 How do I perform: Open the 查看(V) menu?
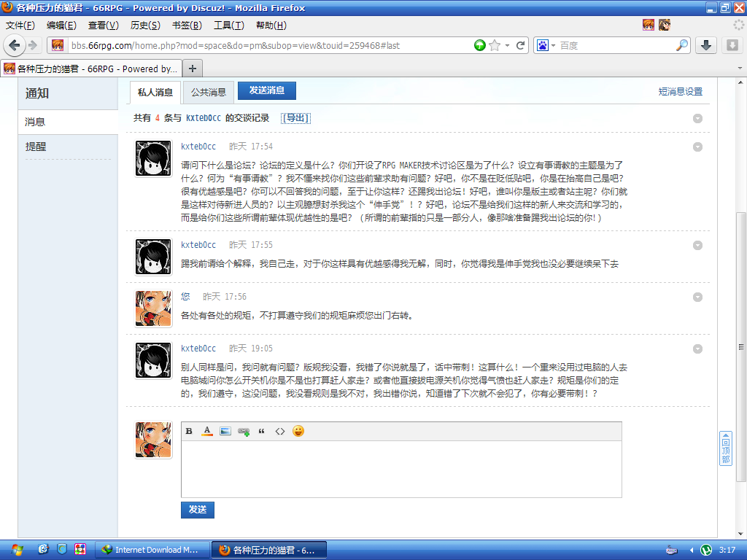tap(104, 26)
